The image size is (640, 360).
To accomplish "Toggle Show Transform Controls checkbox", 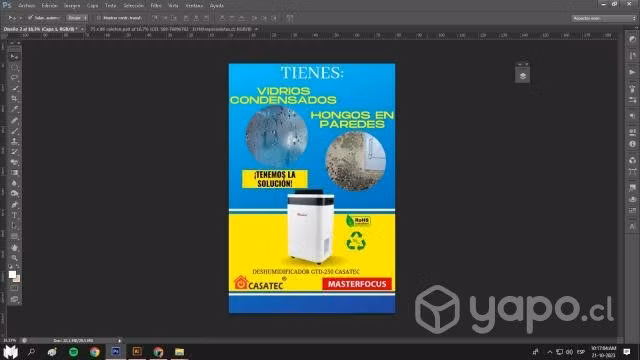I will pos(98,18).
